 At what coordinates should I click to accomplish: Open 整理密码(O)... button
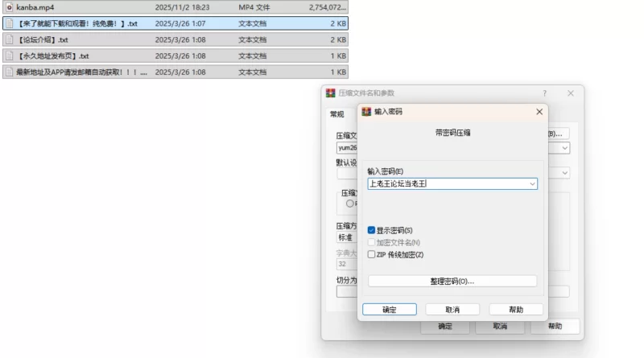[452, 282]
